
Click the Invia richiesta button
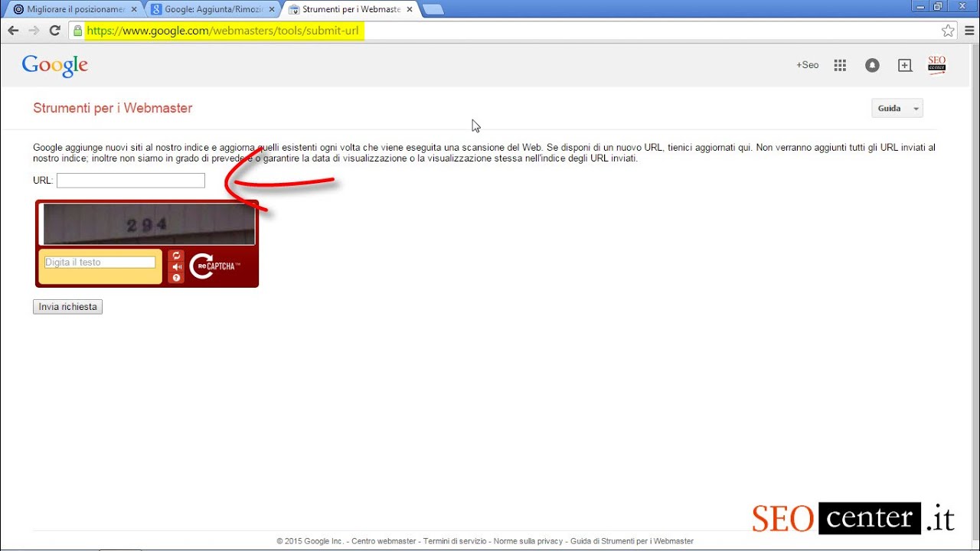(67, 307)
